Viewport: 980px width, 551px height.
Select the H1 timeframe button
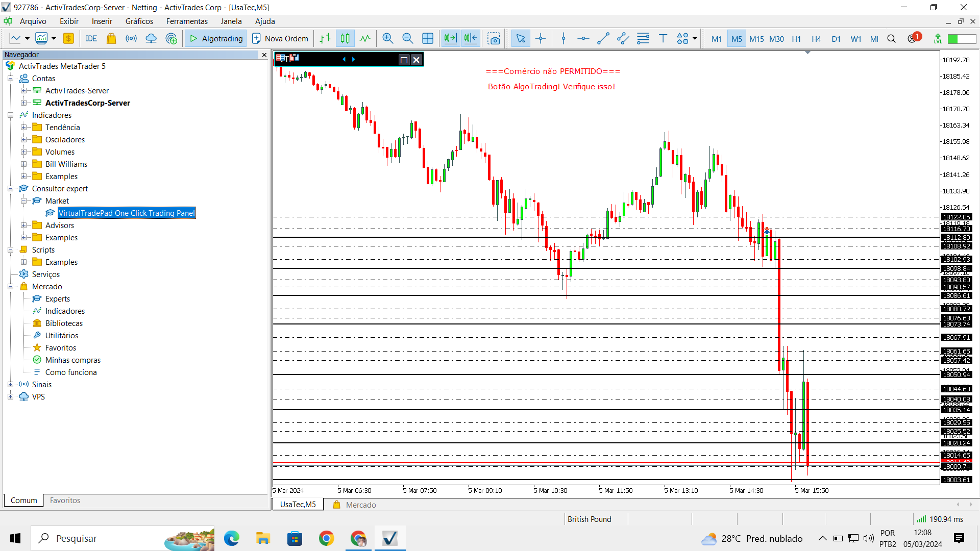[x=796, y=39]
